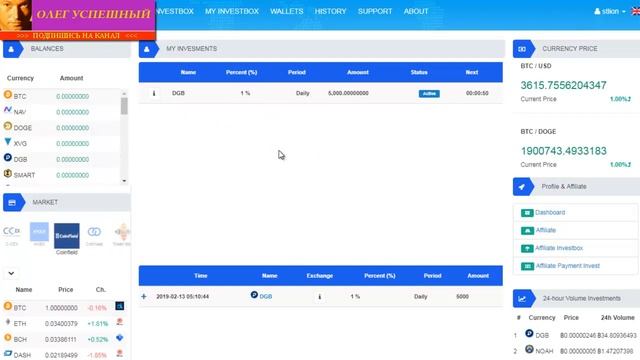
Task: Click the XVG coin icon in Balances
Action: point(8,142)
